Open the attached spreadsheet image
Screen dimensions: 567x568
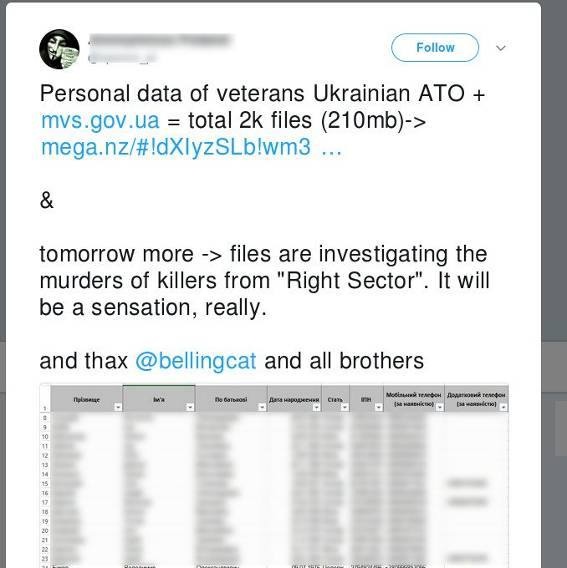(x=274, y=476)
